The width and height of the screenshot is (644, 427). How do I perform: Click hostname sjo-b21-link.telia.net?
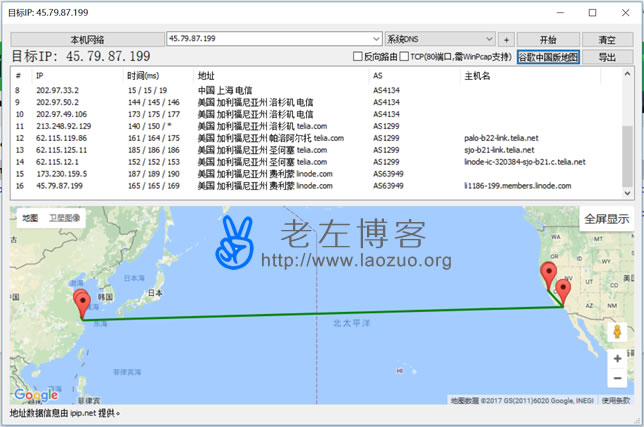499,150
